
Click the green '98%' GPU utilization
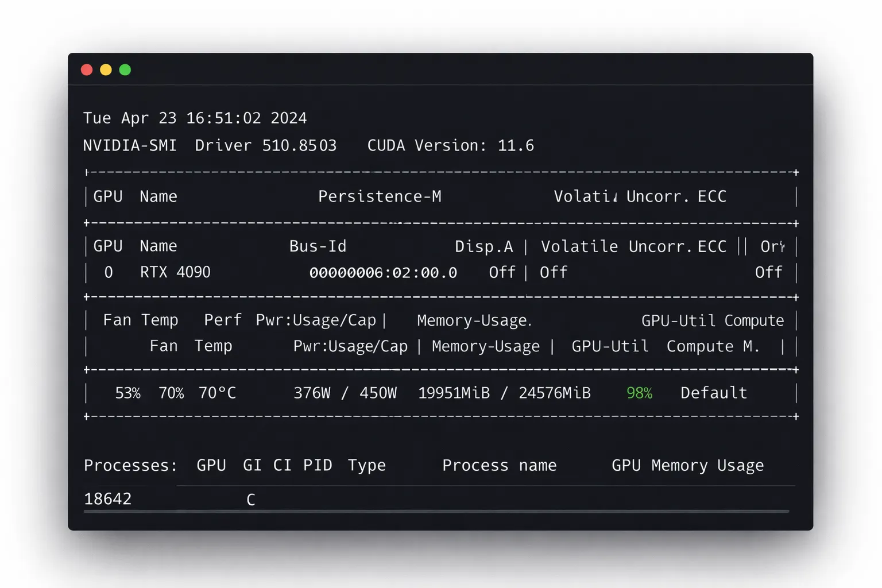[x=639, y=393]
